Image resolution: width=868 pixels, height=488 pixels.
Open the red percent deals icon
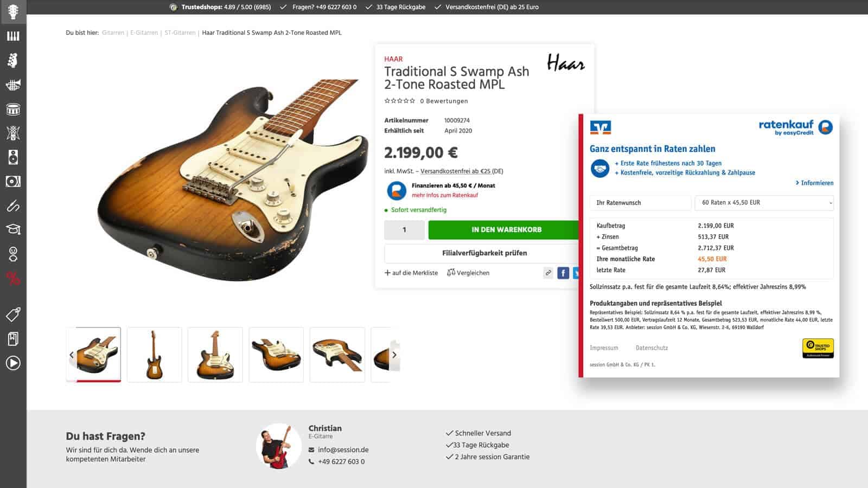tap(13, 279)
